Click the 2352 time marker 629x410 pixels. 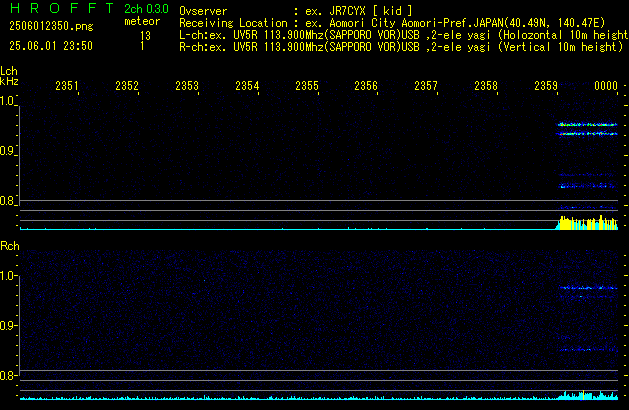(127, 86)
